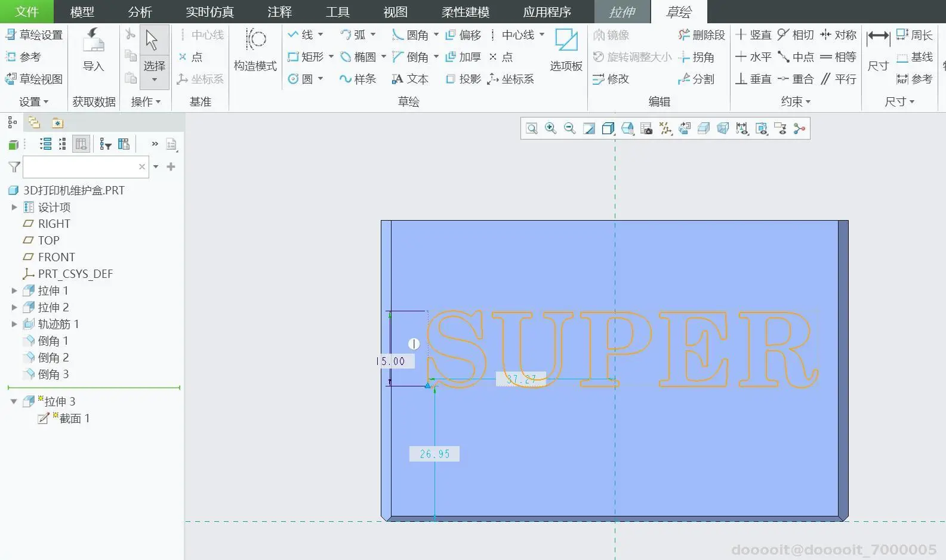Click the 投影 (Project) tool
This screenshot has height=560, width=946.
(463, 79)
